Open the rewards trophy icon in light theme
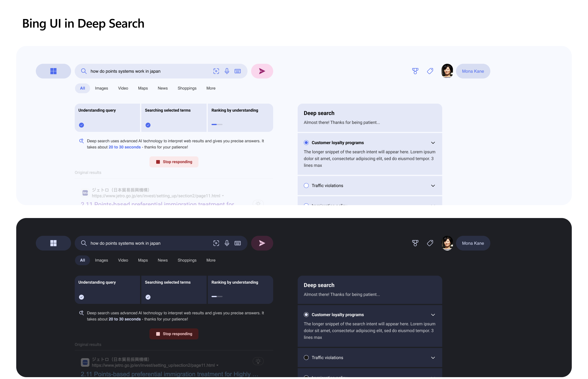The width and height of the screenshot is (588, 379). (x=415, y=71)
